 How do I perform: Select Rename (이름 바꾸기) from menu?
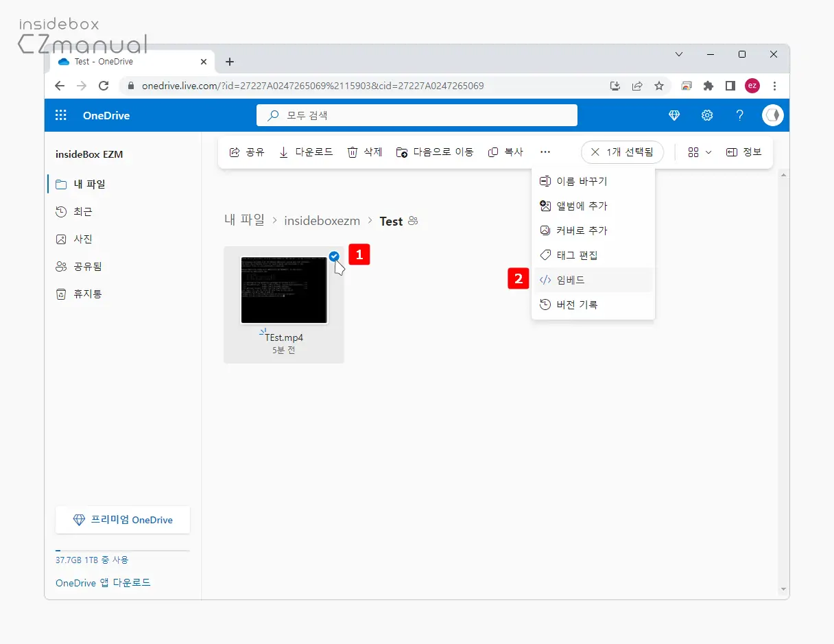[x=593, y=181]
